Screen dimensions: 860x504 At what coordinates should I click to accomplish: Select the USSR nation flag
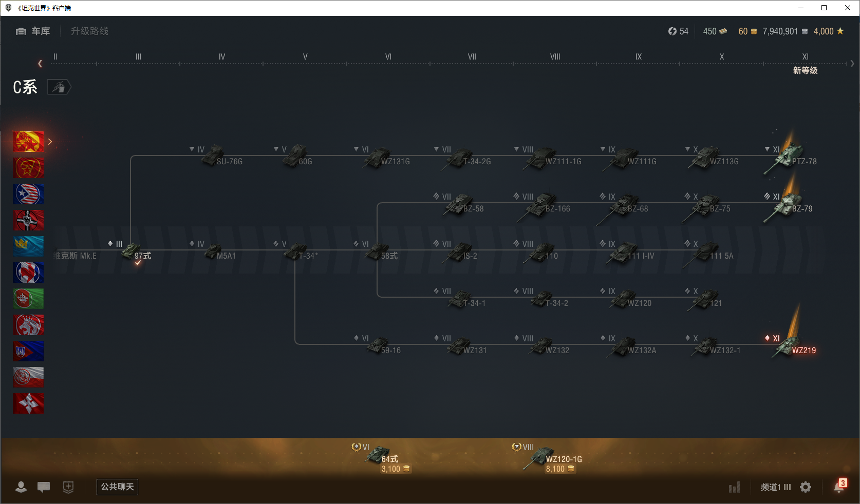(28, 168)
